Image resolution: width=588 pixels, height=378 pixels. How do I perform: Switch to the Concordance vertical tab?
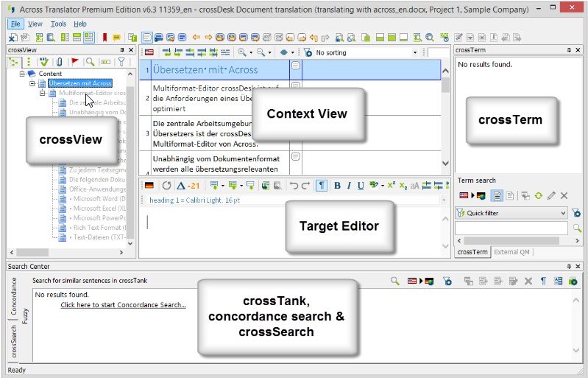tap(14, 296)
